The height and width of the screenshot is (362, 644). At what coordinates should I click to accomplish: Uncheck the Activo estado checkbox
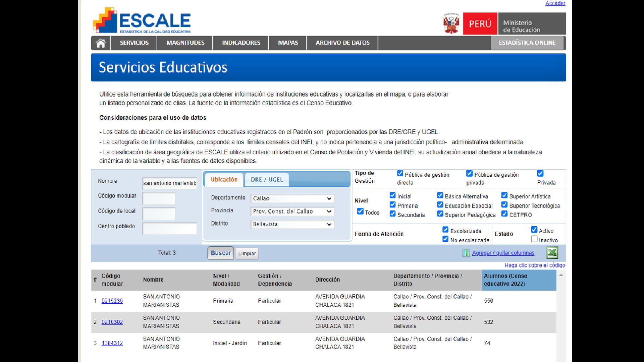[x=534, y=230]
